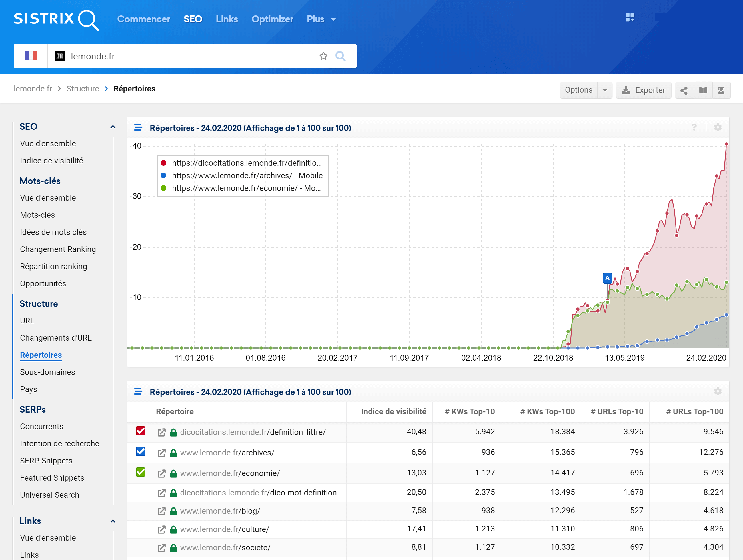Open Universal Search sidebar item
This screenshot has width=743, height=560.
tap(49, 495)
